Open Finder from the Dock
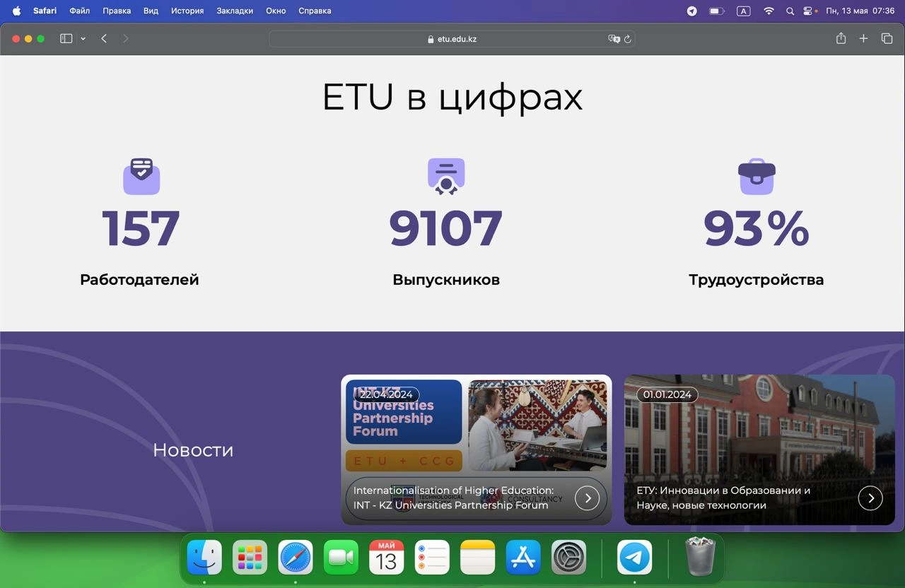Screen dimensions: 905x588 point(204,558)
